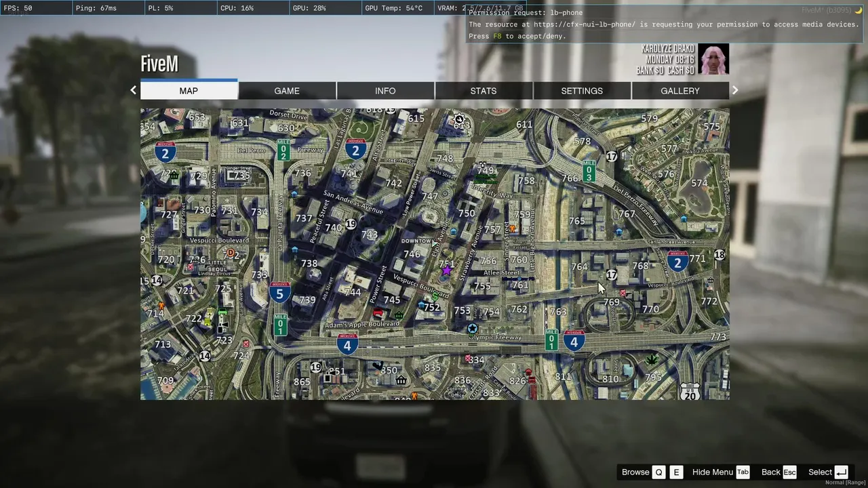Screen dimensions: 868x488
Task: Click the cannabis leaf blip near 795
Action: pyautogui.click(x=652, y=359)
